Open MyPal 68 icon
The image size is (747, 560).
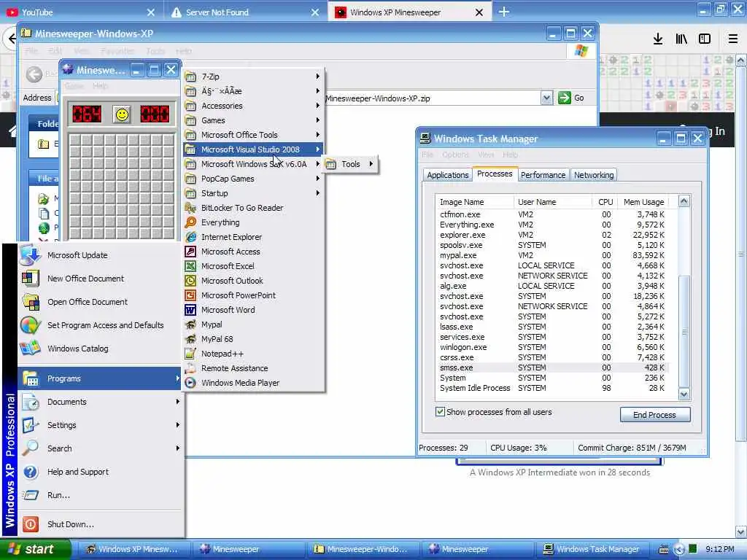pyautogui.click(x=190, y=339)
